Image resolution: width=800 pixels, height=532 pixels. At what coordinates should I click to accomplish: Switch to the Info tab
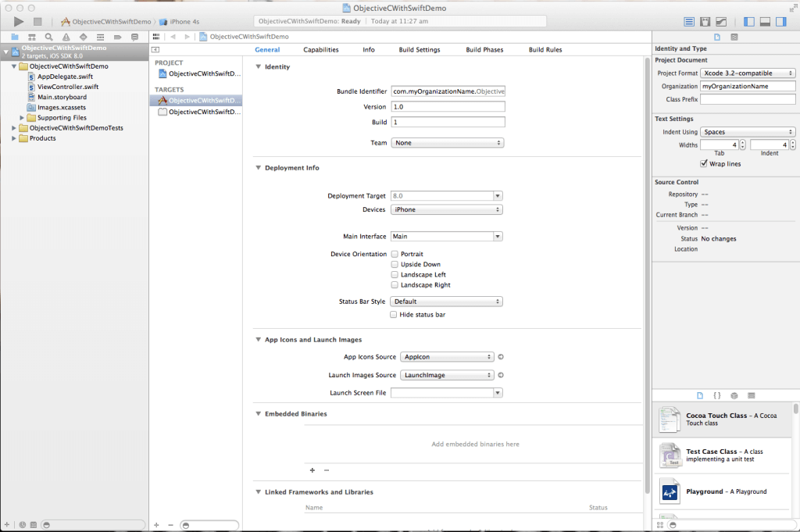point(369,49)
